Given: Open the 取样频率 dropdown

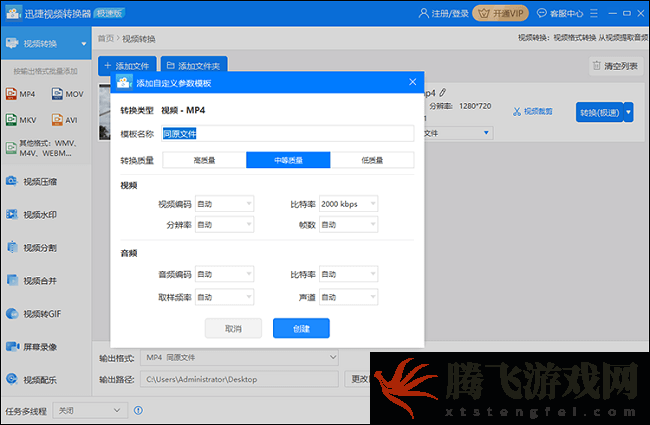Looking at the screenshot, I should click(x=224, y=297).
